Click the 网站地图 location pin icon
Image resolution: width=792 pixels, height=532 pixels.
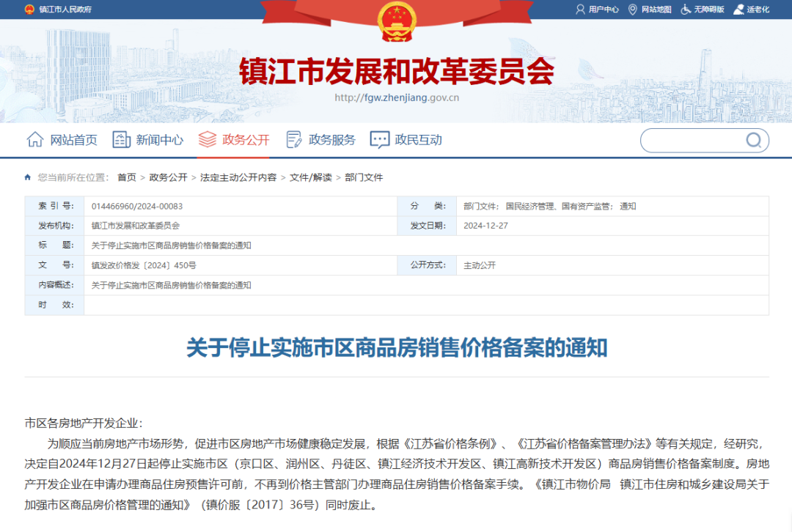[633, 10]
